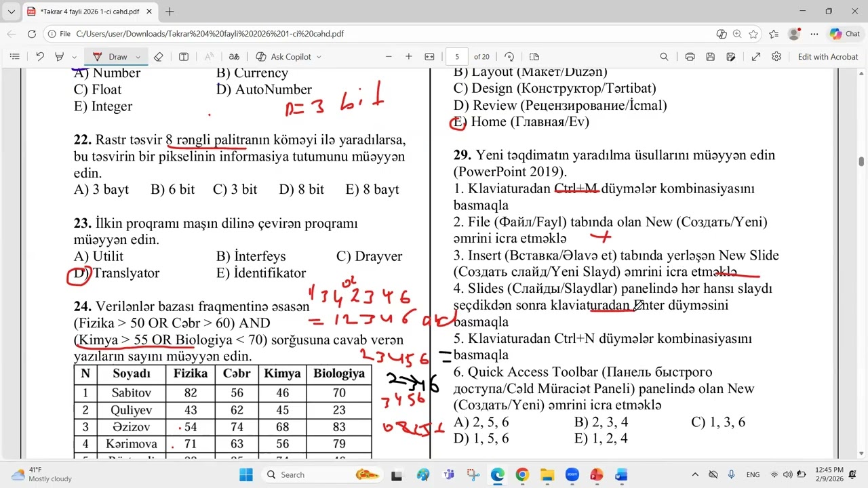Image resolution: width=868 pixels, height=488 pixels.
Task: Open the tab actions chevron menu
Action: click(x=12, y=12)
